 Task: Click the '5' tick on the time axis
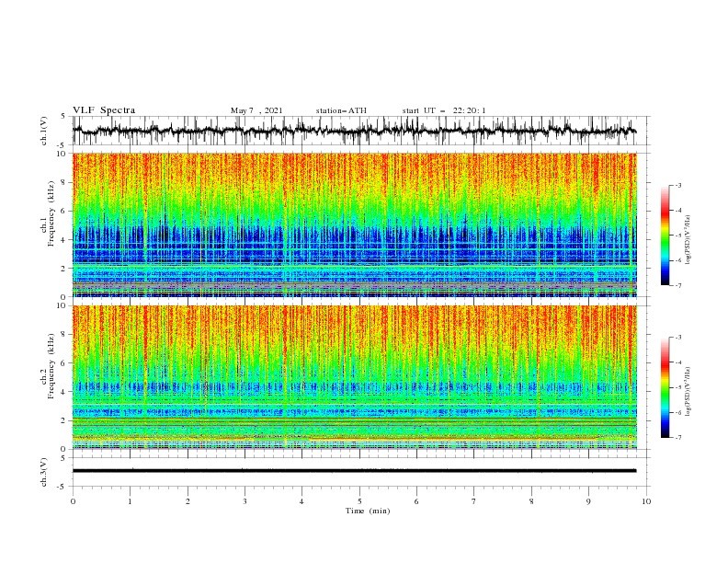pyautogui.click(x=359, y=501)
